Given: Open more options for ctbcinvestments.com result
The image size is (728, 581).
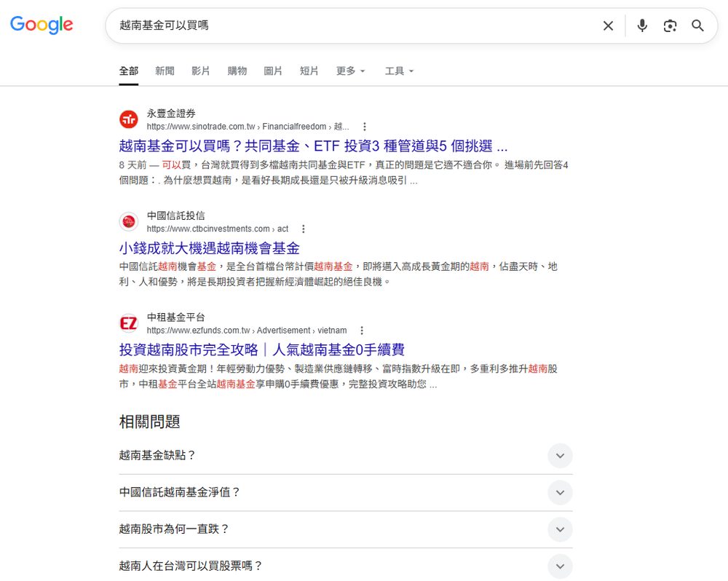Looking at the screenshot, I should [x=303, y=229].
